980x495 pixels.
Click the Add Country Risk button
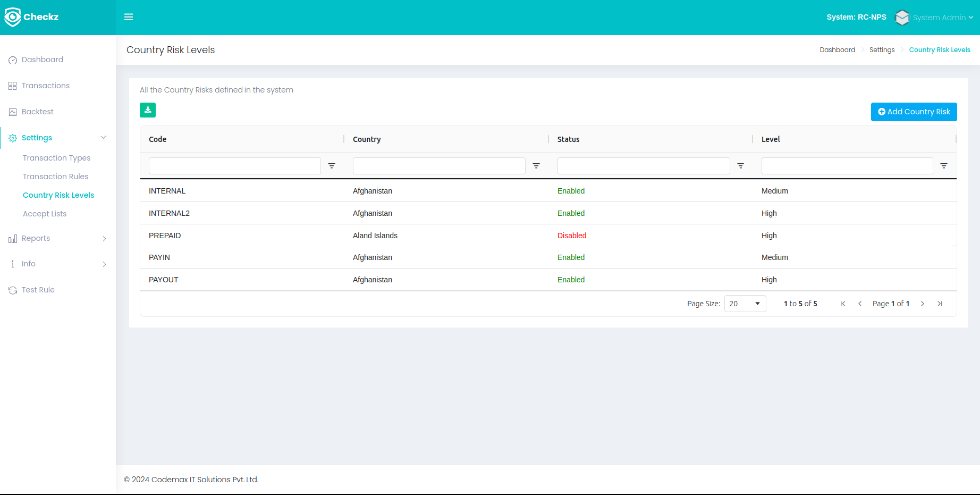coord(914,112)
